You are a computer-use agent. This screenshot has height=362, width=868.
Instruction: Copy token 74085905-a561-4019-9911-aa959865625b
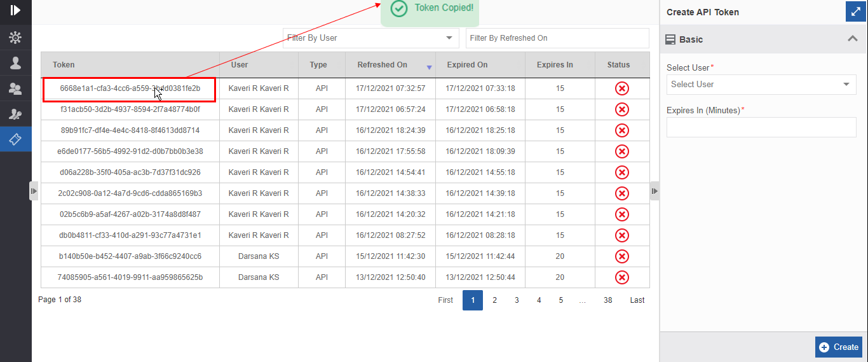[x=130, y=277]
